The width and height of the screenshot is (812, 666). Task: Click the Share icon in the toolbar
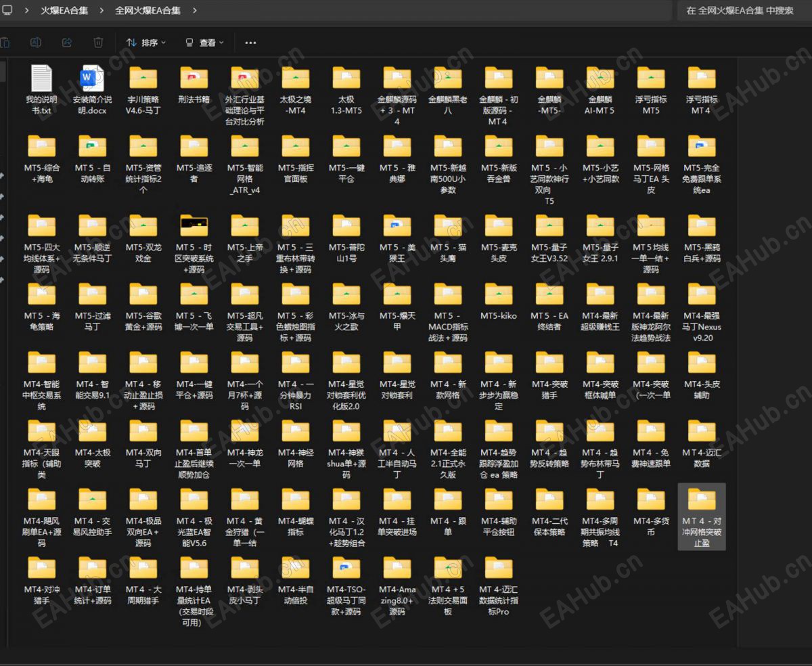tap(67, 43)
